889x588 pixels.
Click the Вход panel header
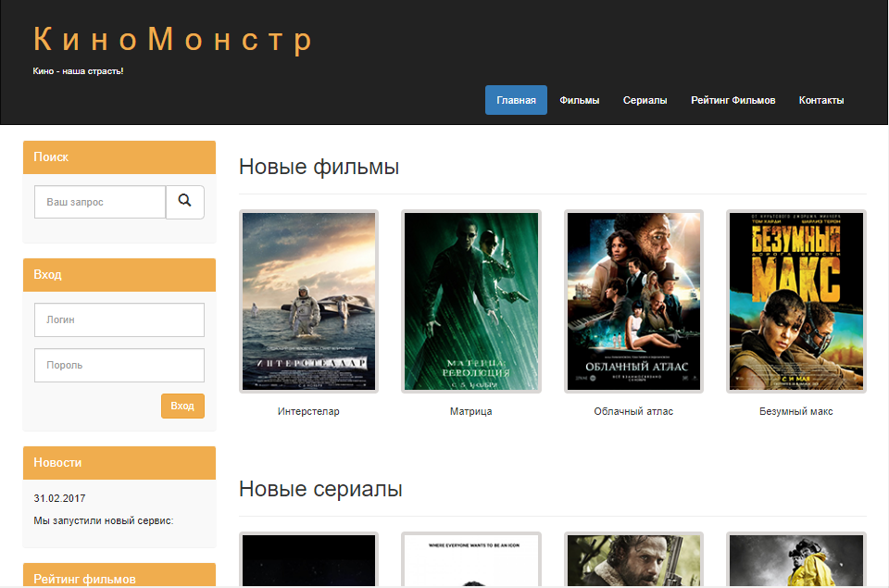point(119,275)
